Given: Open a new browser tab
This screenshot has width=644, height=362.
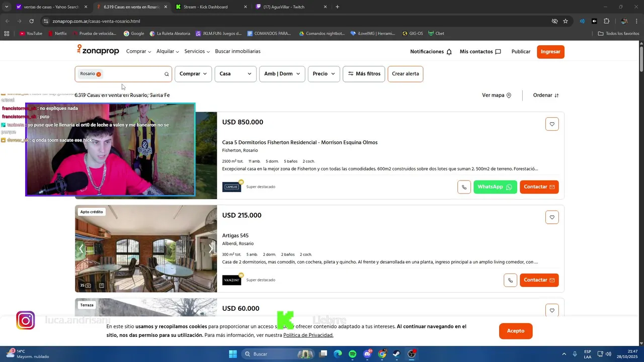Looking at the screenshot, I should pos(337,7).
